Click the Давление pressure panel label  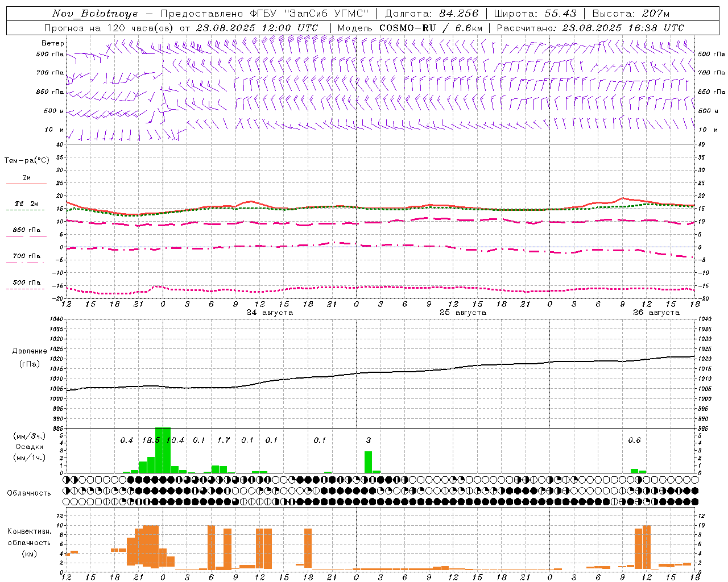30,351
